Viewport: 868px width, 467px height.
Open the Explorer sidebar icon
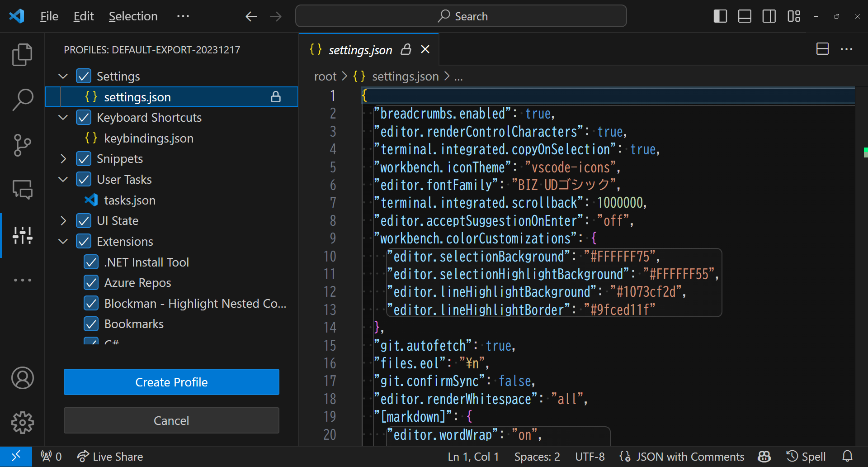tap(22, 54)
